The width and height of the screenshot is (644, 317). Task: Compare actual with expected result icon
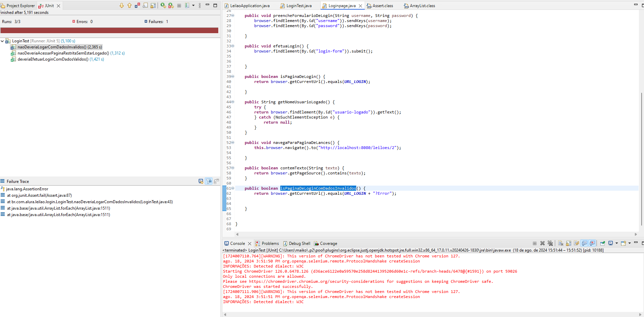coord(217,181)
